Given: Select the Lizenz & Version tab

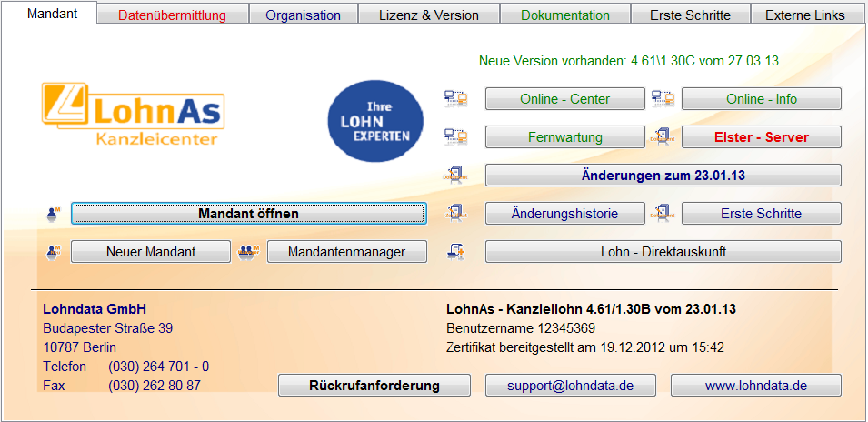Looking at the screenshot, I should coord(429,15).
